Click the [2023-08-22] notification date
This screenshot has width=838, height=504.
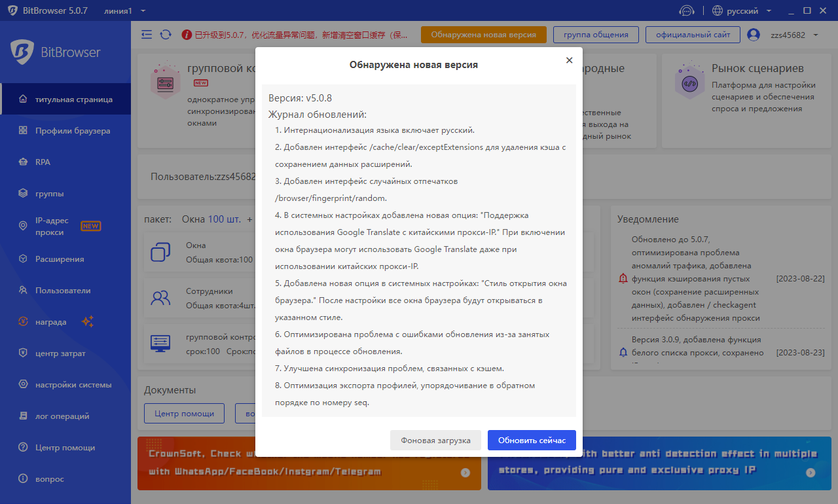point(800,279)
